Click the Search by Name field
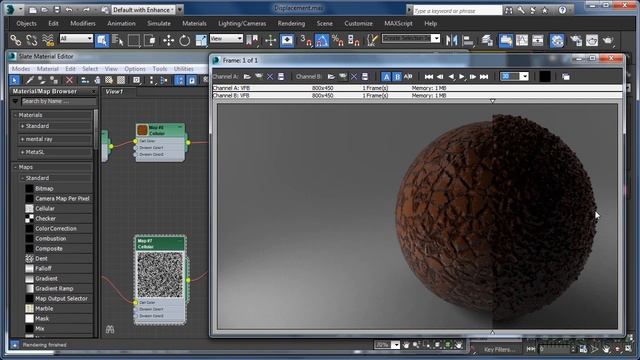 click(59, 101)
